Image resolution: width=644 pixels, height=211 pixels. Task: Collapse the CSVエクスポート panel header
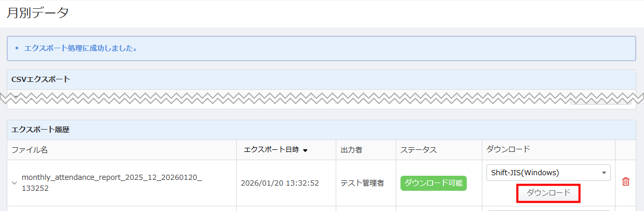click(x=40, y=79)
